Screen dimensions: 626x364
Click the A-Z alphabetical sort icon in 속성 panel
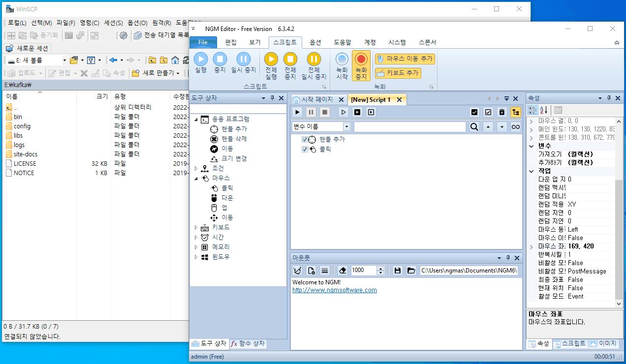[x=544, y=110]
